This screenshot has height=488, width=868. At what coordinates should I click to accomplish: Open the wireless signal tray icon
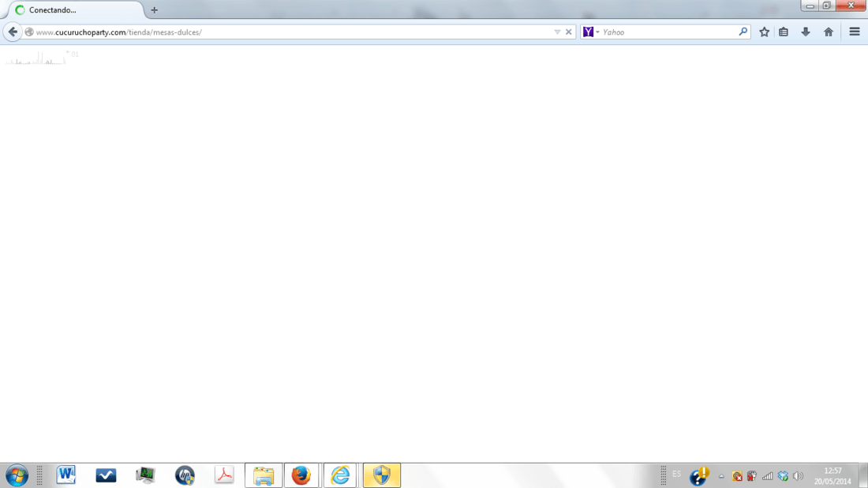click(767, 476)
